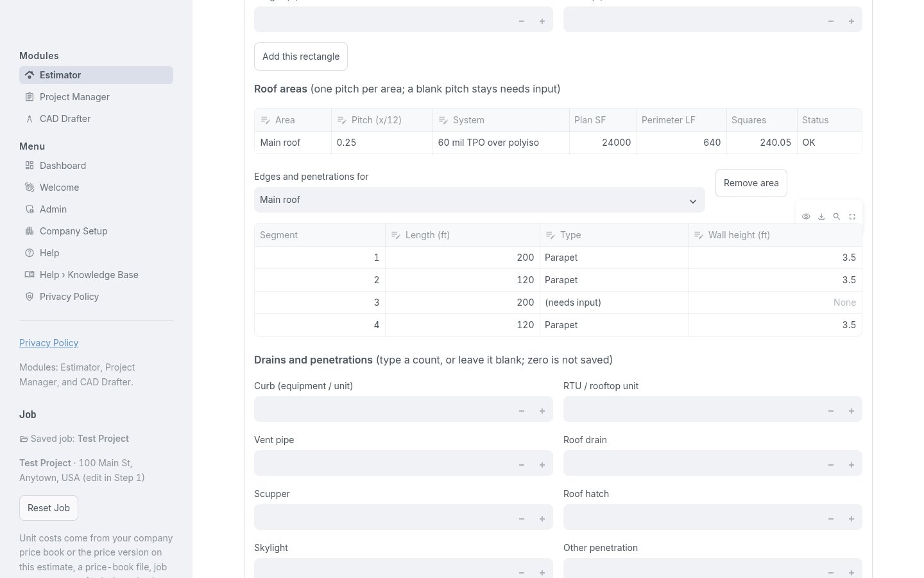Click the Knowledge Base book icon
This screenshot has width=924, height=578.
point(30,275)
